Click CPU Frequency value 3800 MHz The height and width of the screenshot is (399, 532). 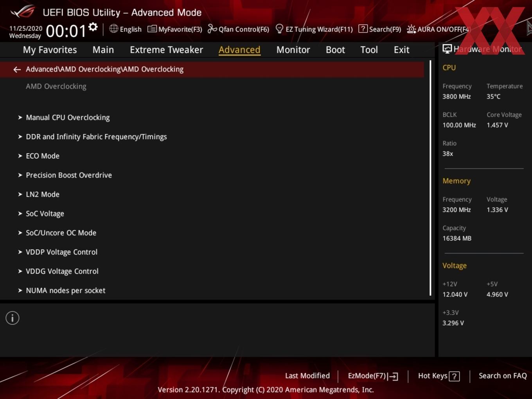(457, 97)
